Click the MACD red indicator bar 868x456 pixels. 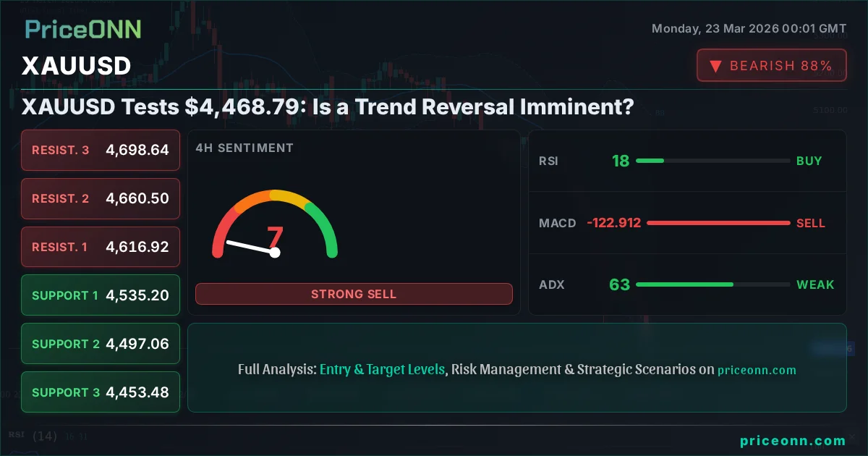point(718,223)
